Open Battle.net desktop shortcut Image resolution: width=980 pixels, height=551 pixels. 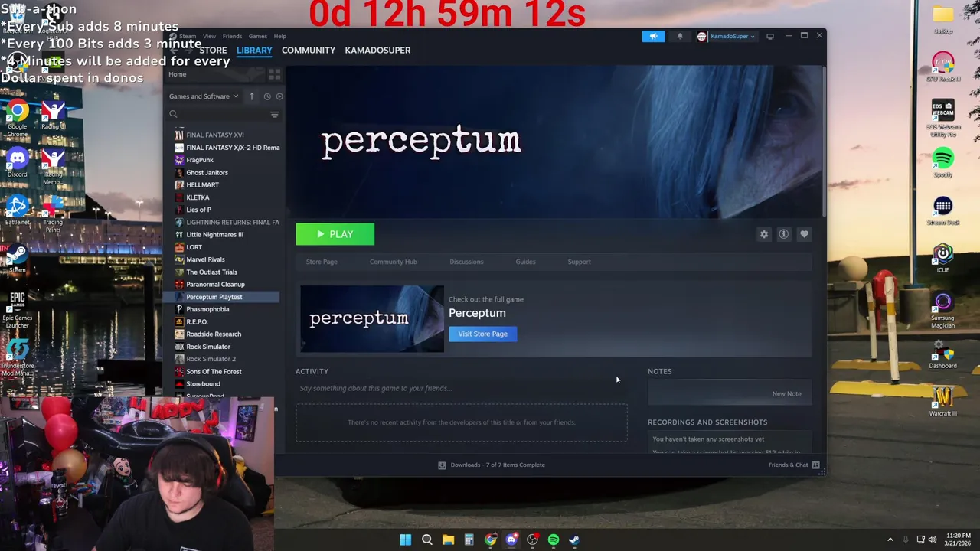coord(18,210)
